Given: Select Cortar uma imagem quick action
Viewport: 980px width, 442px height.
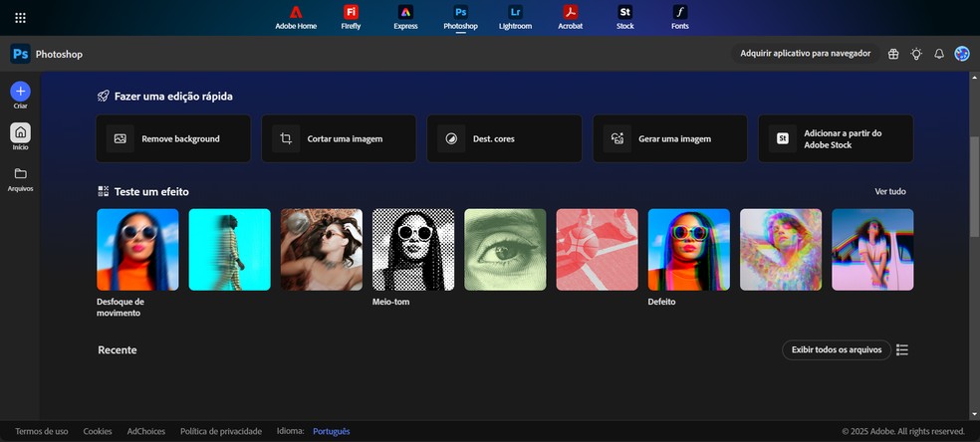Looking at the screenshot, I should coord(339,138).
